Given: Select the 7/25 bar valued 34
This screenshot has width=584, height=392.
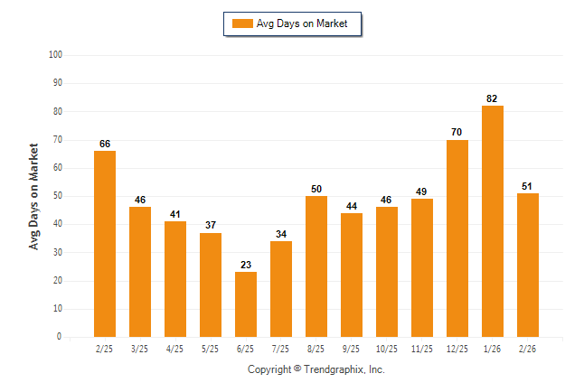Looking at the screenshot, I should tap(281, 289).
